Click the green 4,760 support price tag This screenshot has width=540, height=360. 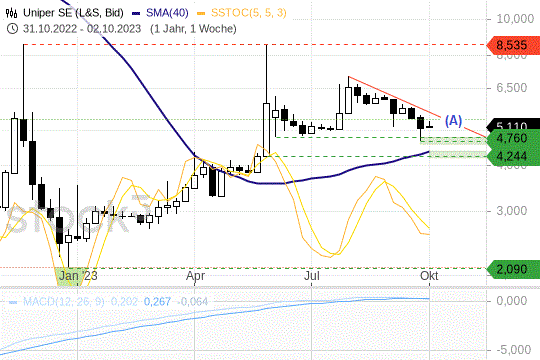click(x=513, y=138)
